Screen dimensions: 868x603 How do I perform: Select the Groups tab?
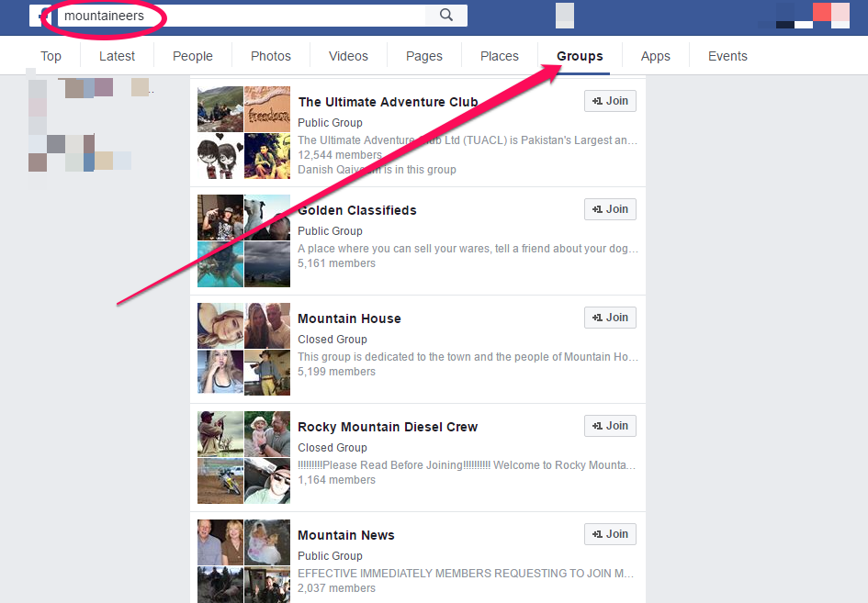click(x=580, y=56)
